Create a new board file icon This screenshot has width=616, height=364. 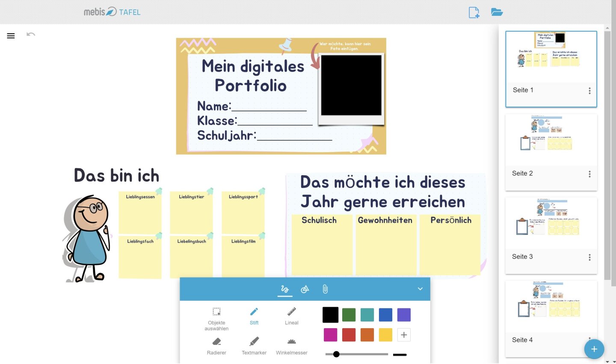pos(474,12)
